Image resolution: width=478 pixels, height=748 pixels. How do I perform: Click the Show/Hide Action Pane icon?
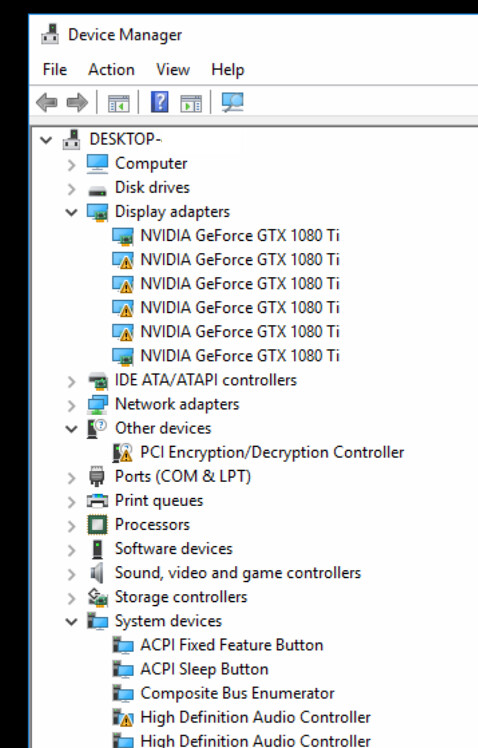pos(191,103)
